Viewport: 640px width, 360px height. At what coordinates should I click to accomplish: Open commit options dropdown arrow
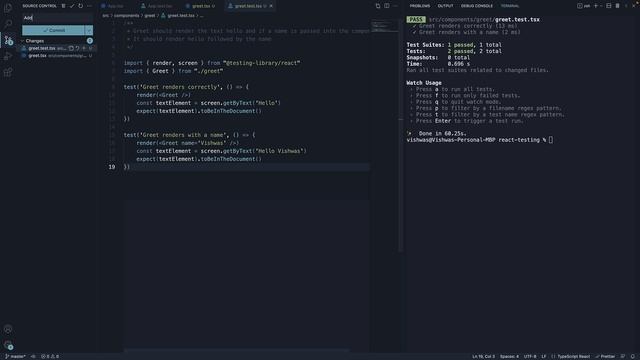(89, 30)
